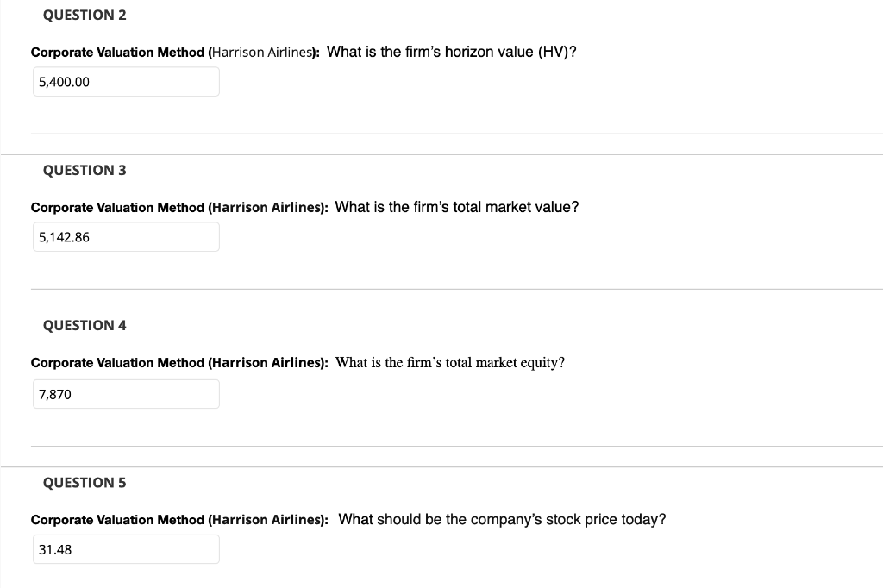Click inside the stock price answer box
The width and height of the screenshot is (883, 588).
(126, 548)
